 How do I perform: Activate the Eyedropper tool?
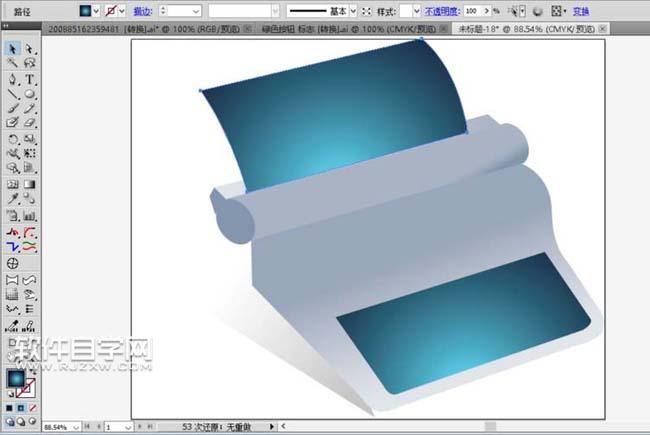[x=12, y=199]
